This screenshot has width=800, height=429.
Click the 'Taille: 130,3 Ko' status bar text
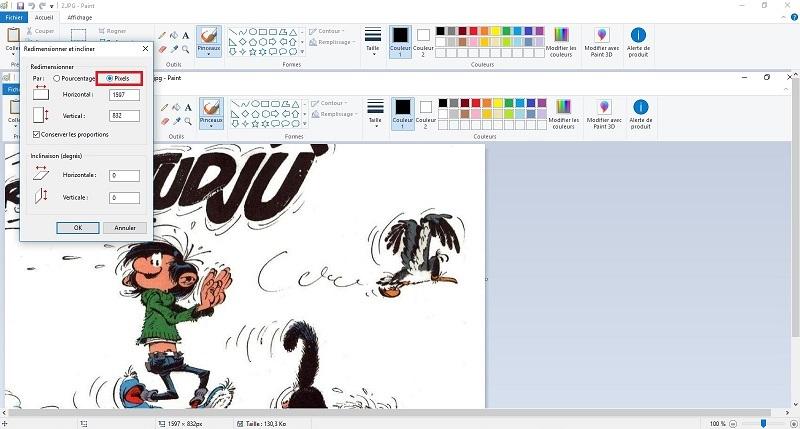tap(266, 423)
